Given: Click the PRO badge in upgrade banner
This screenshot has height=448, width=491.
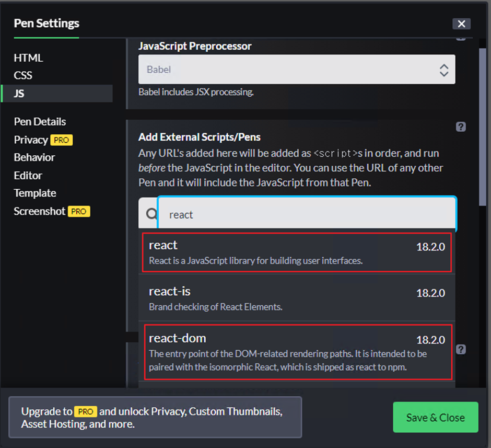Looking at the screenshot, I should point(86,411).
